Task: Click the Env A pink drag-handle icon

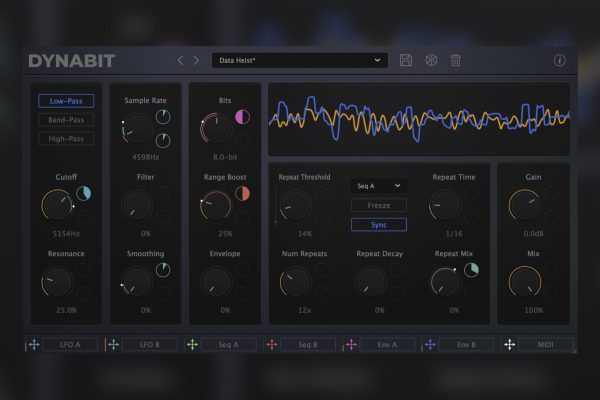Action: (x=351, y=344)
